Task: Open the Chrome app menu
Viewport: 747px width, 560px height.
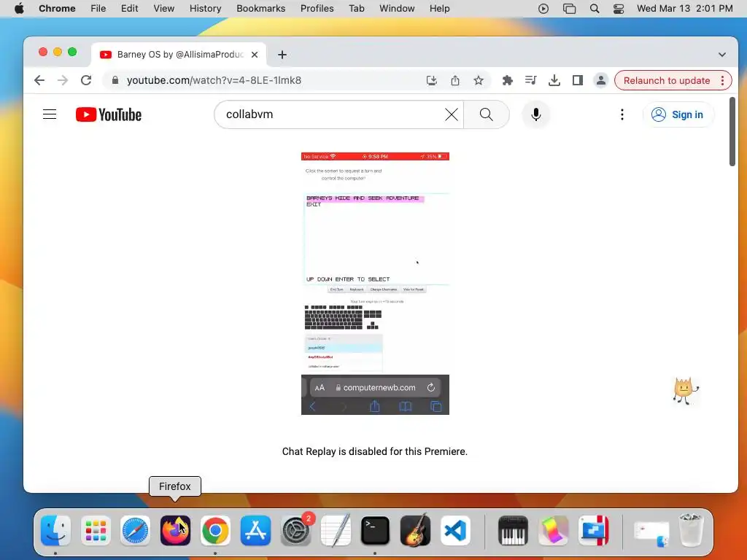Action: (x=57, y=9)
